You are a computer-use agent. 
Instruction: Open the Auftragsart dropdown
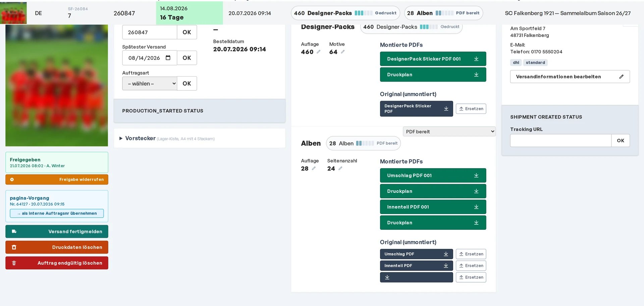[x=150, y=83]
